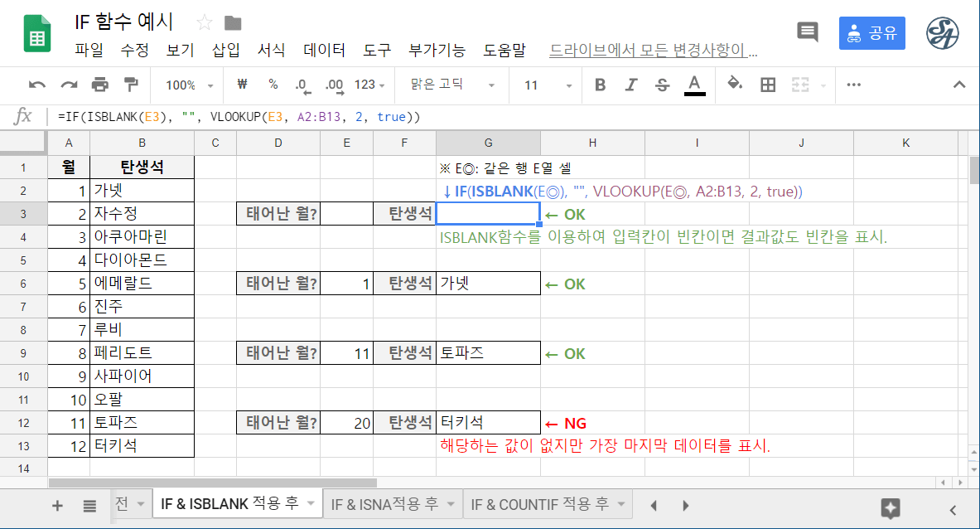Toggle strikethrough formatting
This screenshot has width=980, height=529.
click(x=662, y=85)
